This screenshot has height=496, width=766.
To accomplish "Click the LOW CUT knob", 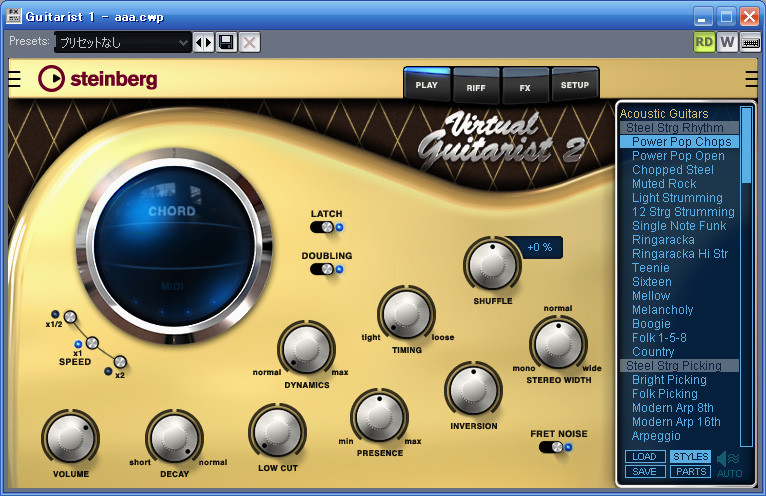I will click(277, 431).
